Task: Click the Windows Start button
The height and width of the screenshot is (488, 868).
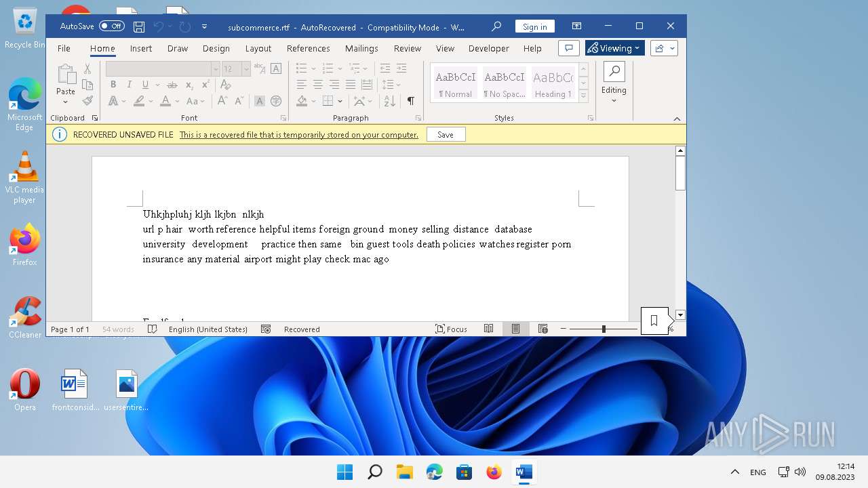Action: (345, 472)
